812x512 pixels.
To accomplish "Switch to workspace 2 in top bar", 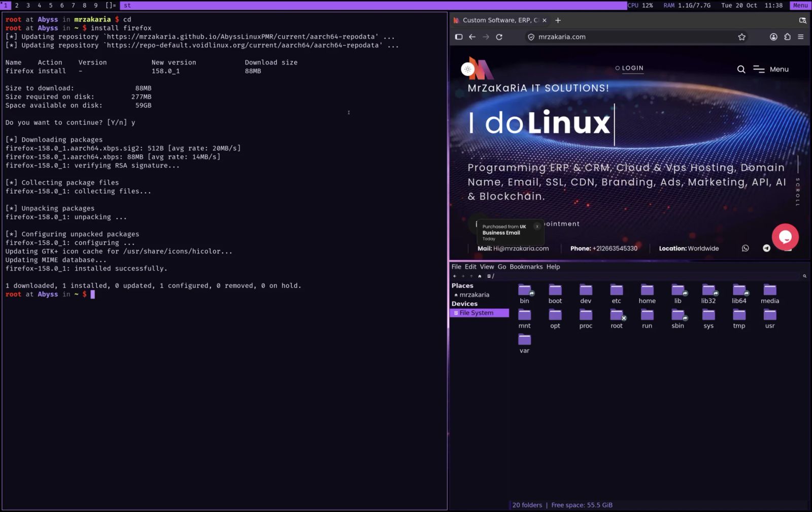I will (17, 5).
